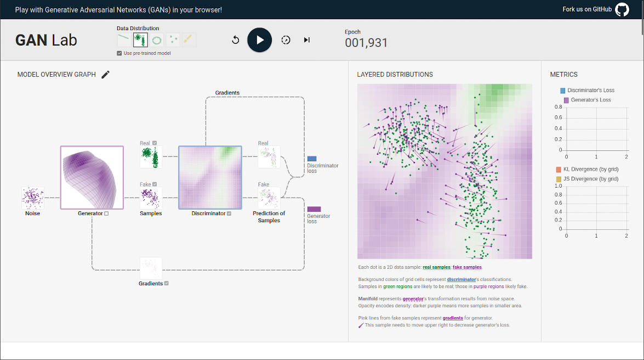Select the scattered dots data distribution

pos(173,40)
